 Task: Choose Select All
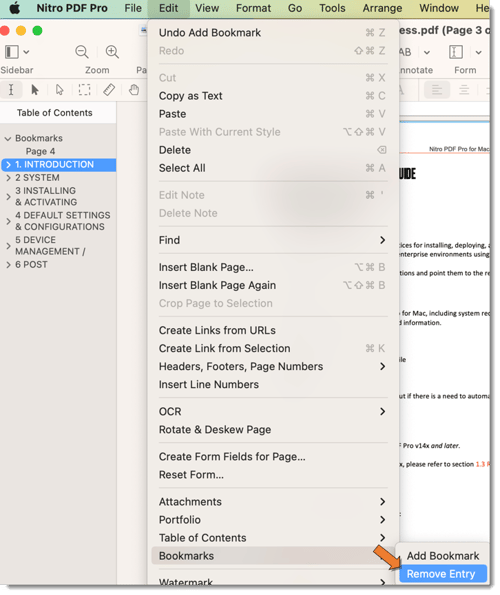pos(272,168)
